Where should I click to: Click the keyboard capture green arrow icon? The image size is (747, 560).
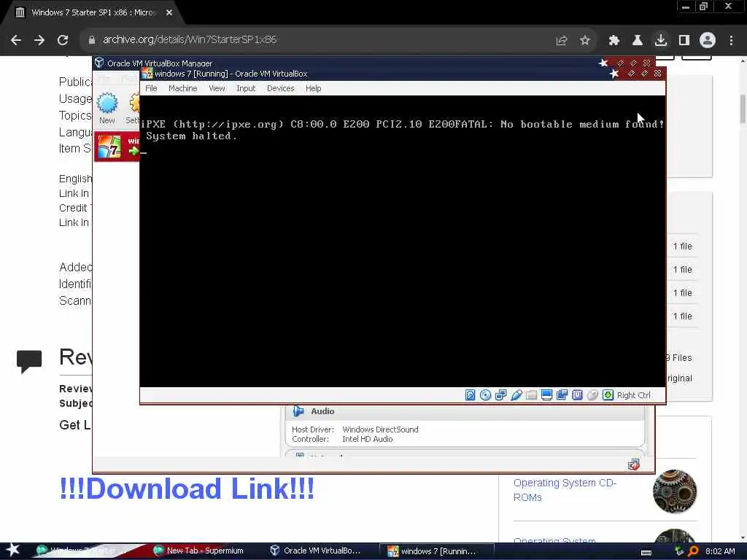coord(608,395)
